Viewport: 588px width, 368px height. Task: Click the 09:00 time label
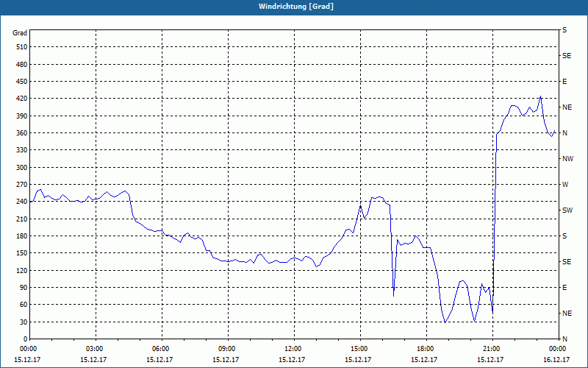coord(226,349)
